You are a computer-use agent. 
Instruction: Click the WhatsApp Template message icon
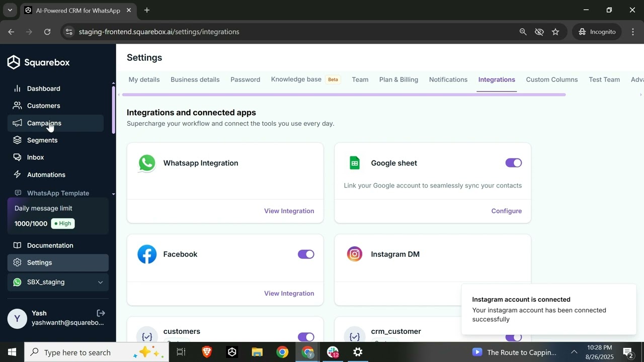click(x=18, y=193)
